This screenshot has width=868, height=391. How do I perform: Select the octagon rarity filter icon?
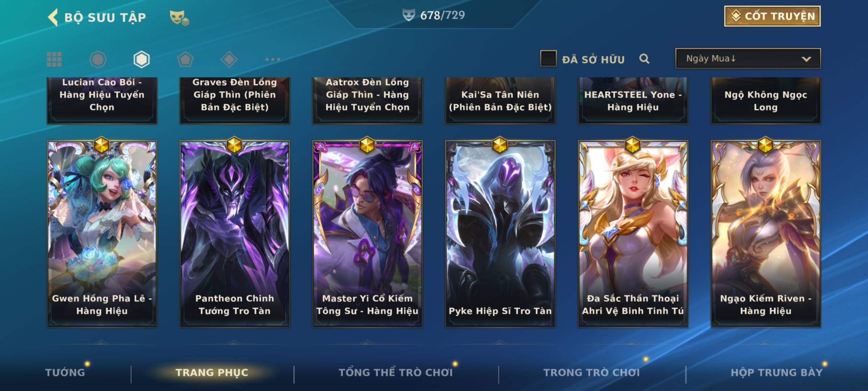pos(98,59)
